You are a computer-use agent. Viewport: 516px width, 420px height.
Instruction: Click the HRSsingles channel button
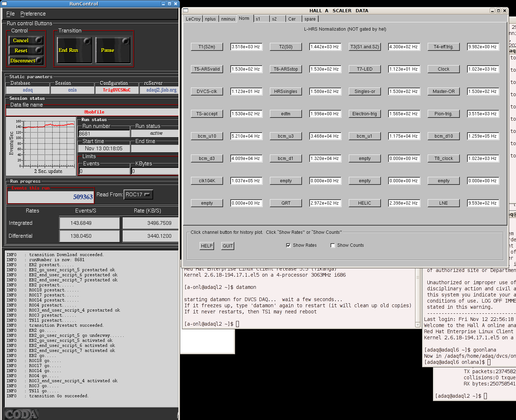pyautogui.click(x=286, y=91)
